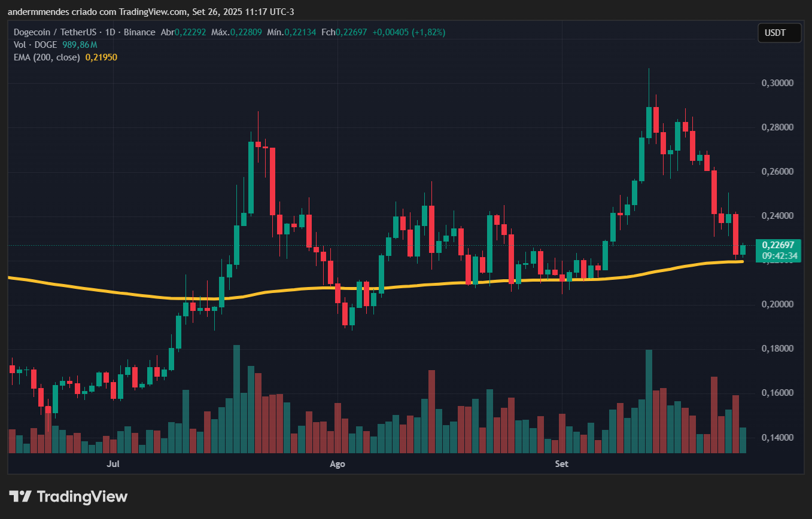
Task: Click the Jul label on the time axis
Action: tap(113, 463)
